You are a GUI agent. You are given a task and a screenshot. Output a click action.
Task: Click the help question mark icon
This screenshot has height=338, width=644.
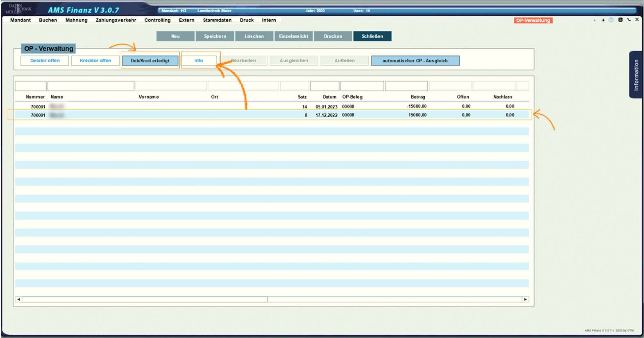[611, 20]
